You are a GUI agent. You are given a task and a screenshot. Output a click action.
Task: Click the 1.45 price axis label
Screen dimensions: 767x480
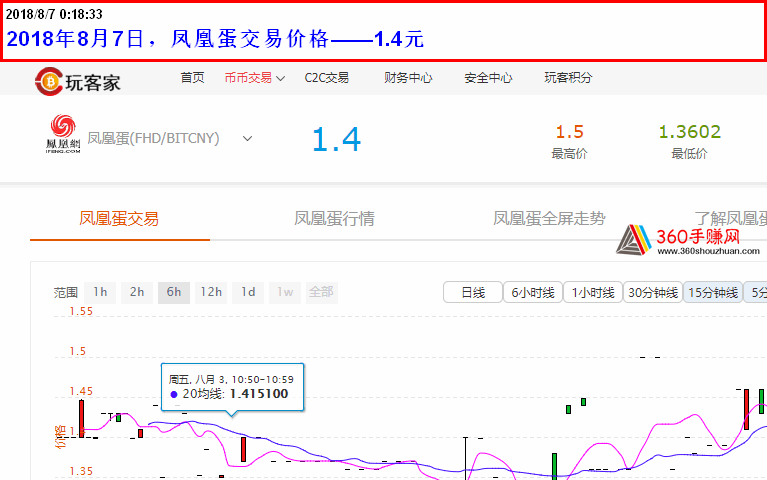click(x=81, y=391)
